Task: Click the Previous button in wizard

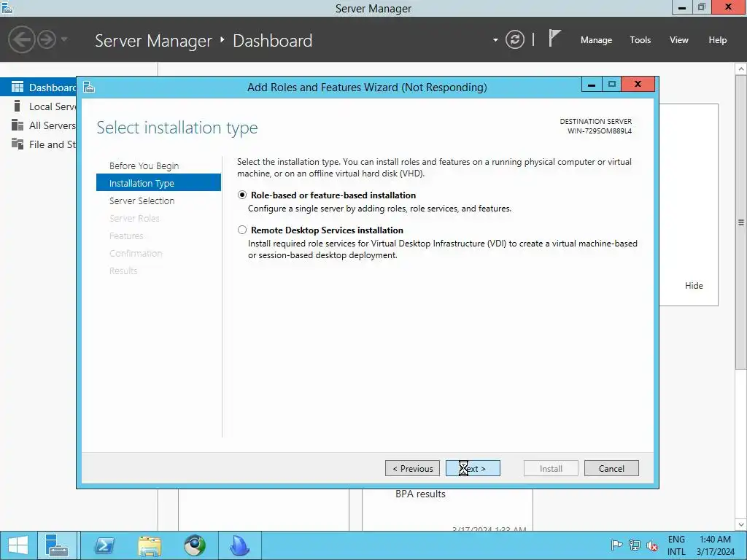Action: (x=413, y=469)
